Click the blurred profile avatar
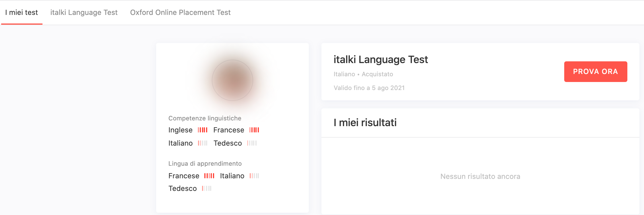The width and height of the screenshot is (644, 215). [232, 80]
